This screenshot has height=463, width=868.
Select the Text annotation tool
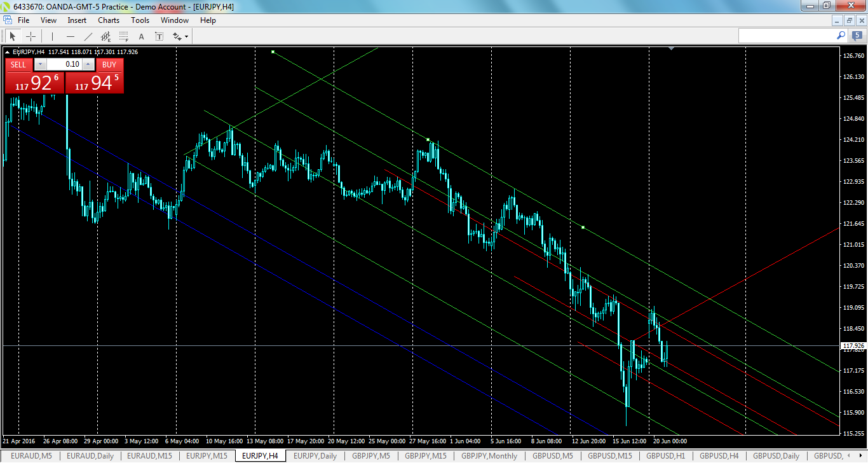[140, 36]
